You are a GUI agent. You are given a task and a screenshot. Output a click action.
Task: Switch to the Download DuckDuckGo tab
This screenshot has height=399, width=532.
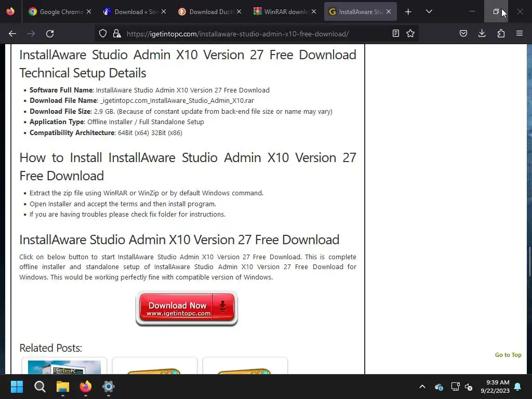[210, 11]
